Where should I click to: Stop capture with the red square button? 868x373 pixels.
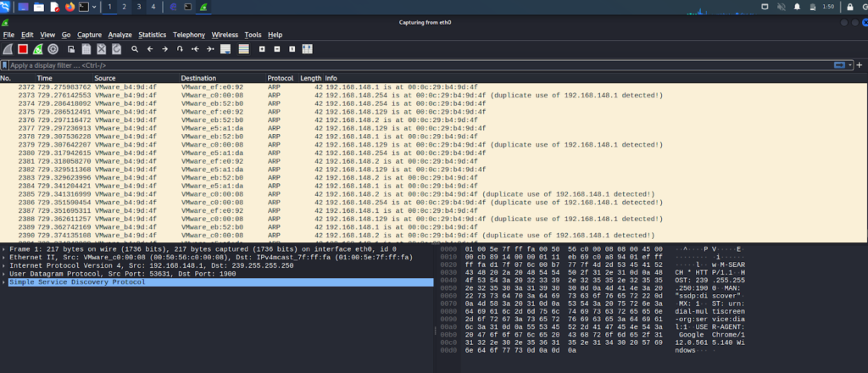[23, 49]
